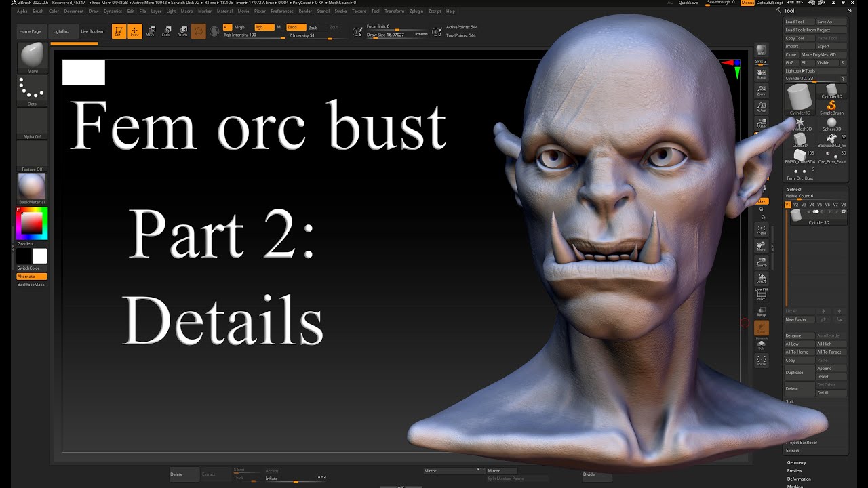Switch to Move transform mode

[151, 30]
